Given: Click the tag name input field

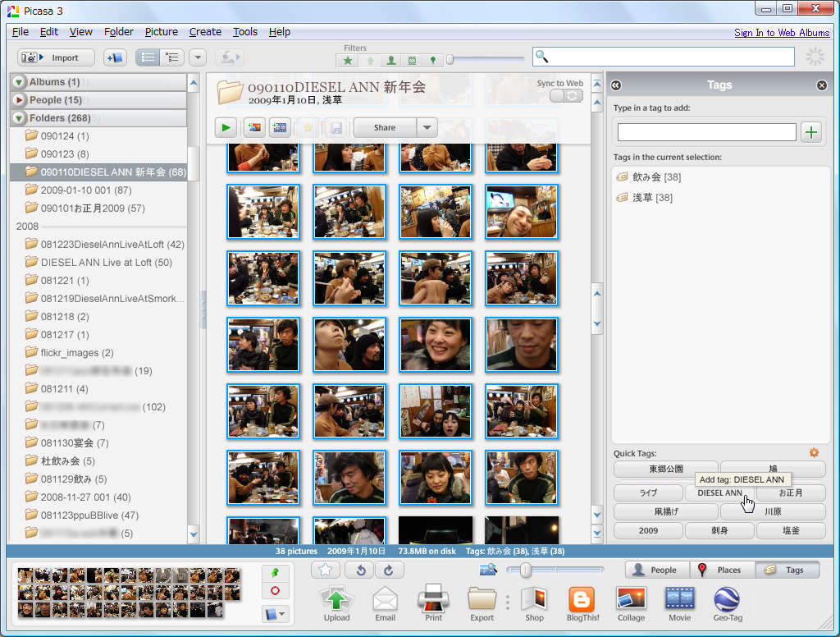Looking at the screenshot, I should pos(706,132).
